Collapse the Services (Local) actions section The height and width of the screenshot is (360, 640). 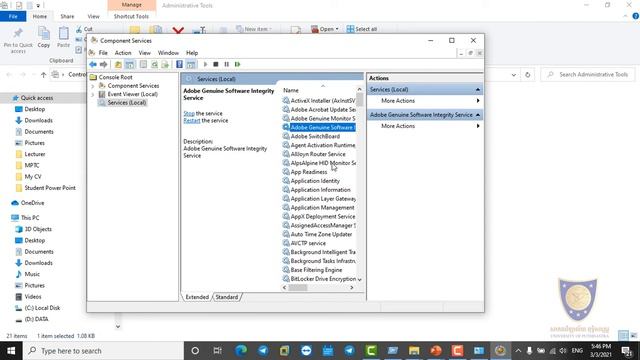coord(478,89)
